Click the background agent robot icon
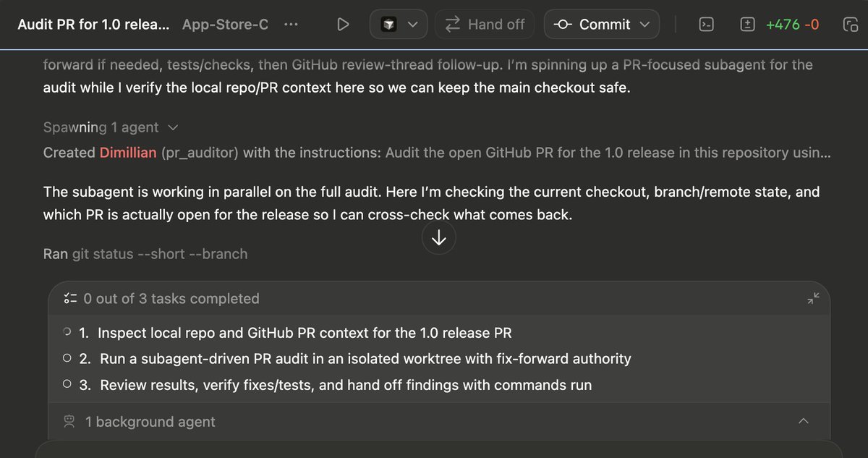Screen dimensions: 868x458 tap(70, 421)
